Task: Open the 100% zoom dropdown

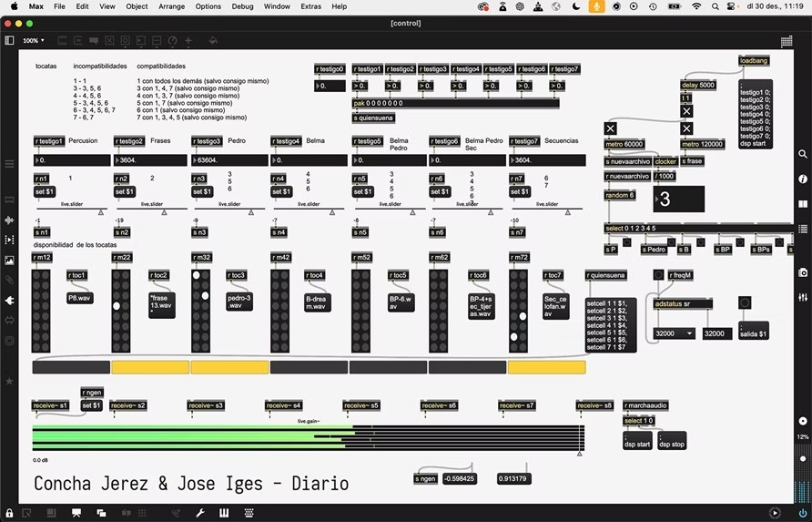Action: pos(34,41)
